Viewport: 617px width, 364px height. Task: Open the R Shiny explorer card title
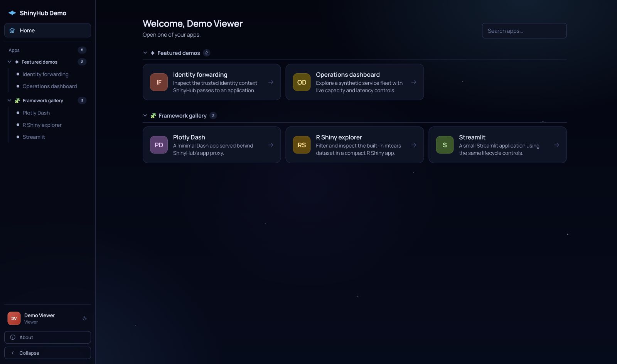point(339,137)
